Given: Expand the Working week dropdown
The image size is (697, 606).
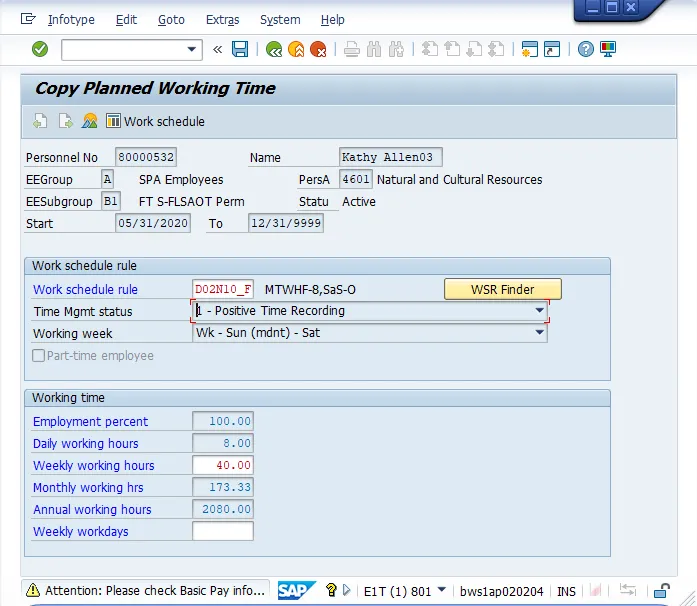Looking at the screenshot, I should 540,333.
